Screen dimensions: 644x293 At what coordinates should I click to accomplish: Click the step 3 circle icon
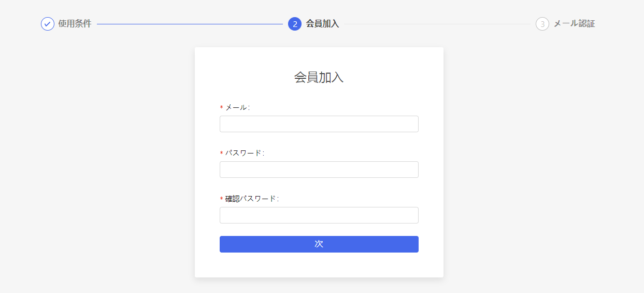542,24
